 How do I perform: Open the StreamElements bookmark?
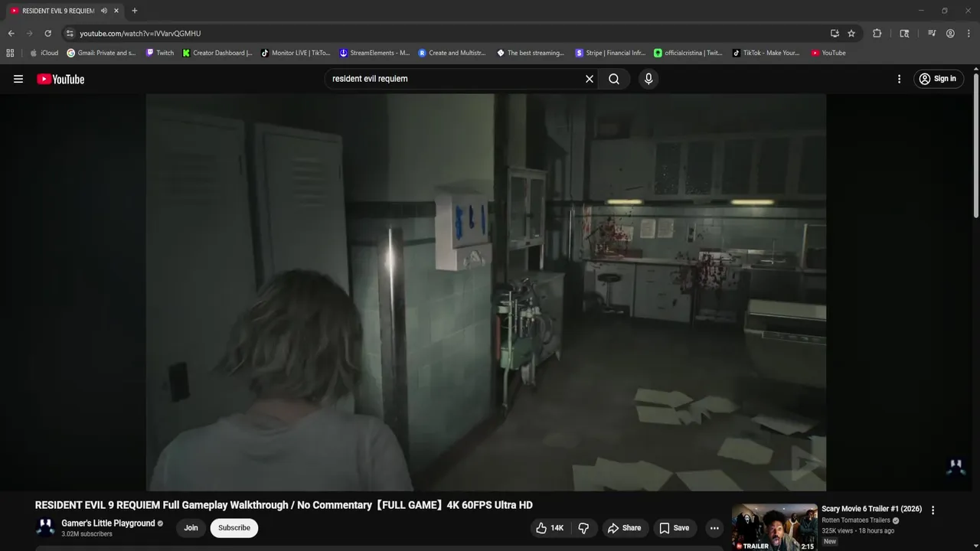375,53
